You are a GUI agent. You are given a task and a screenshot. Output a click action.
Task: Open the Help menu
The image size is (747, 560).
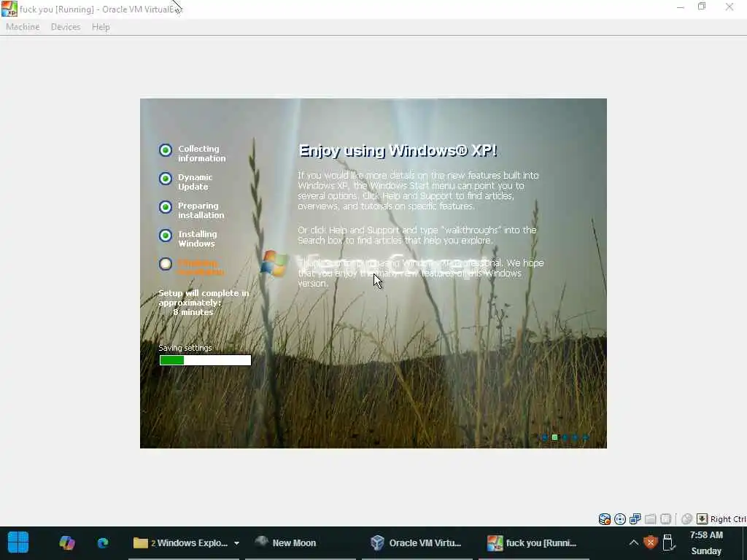(101, 27)
